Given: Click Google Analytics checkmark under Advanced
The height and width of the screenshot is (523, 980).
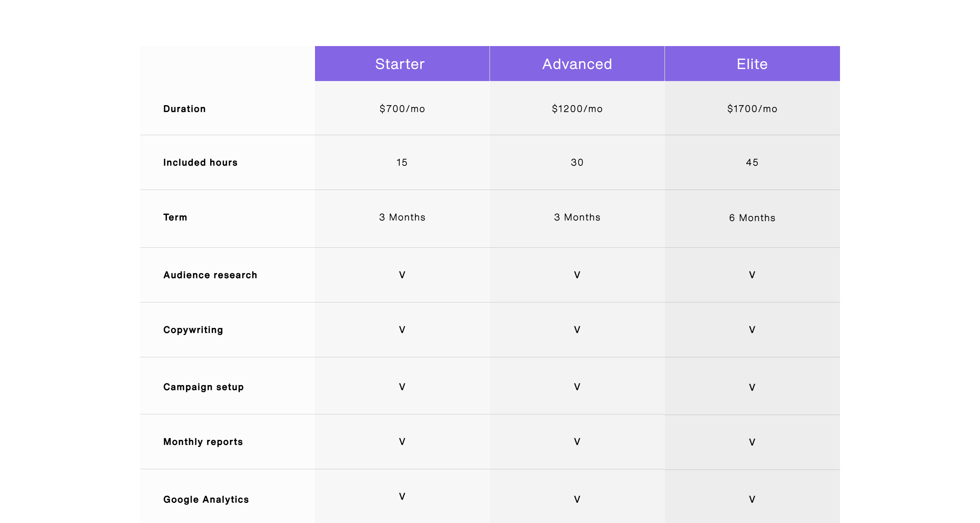Looking at the screenshot, I should tap(577, 499).
